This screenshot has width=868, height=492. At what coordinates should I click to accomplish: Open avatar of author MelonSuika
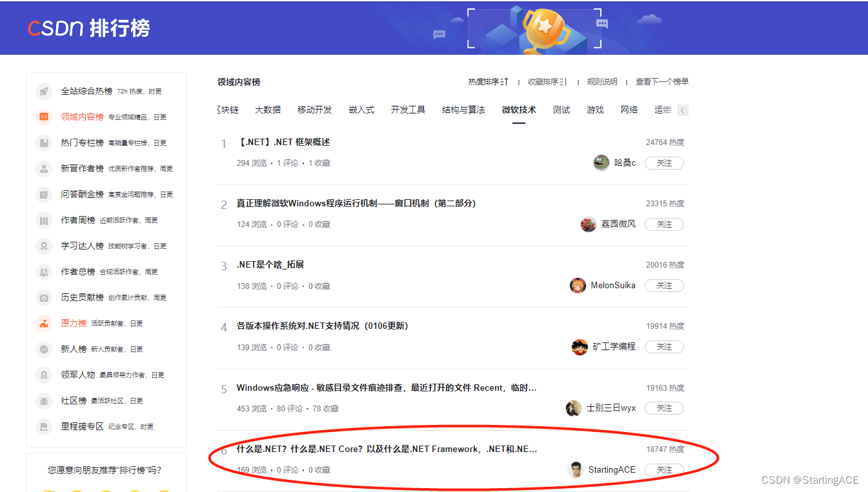point(578,285)
